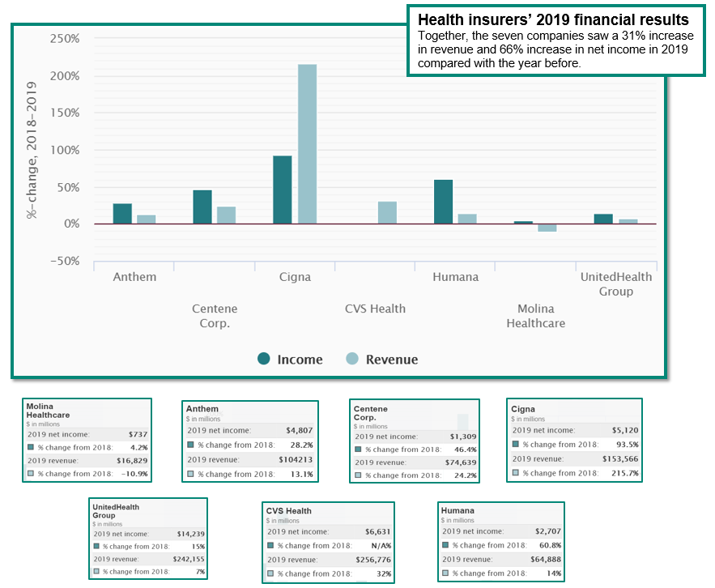The height and width of the screenshot is (588, 715).
Task: Click Humana income change value 60.8%
Action: click(x=551, y=545)
